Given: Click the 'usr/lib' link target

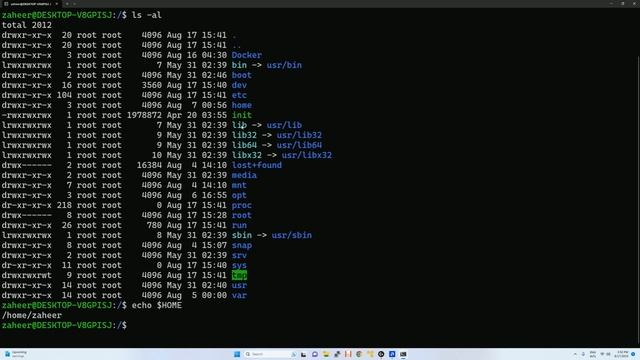Looking at the screenshot, I should click(284, 125).
